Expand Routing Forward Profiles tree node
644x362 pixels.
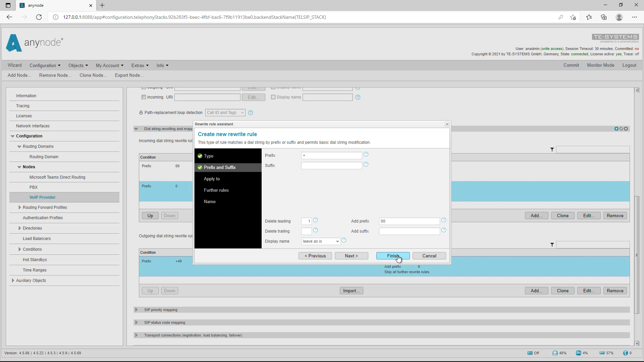click(x=19, y=207)
